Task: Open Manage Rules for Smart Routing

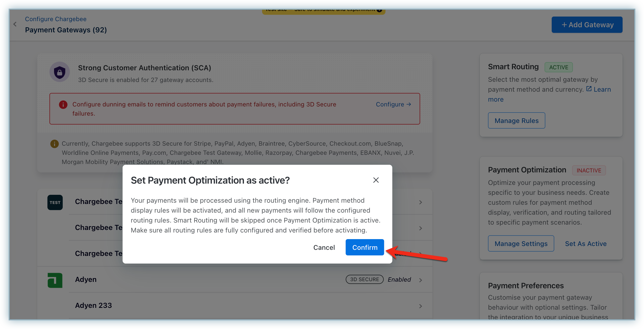Action: pos(517,120)
